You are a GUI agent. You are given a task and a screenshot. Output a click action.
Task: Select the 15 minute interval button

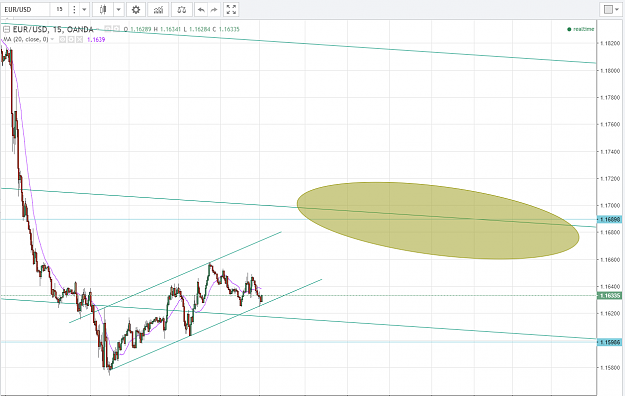(x=59, y=10)
